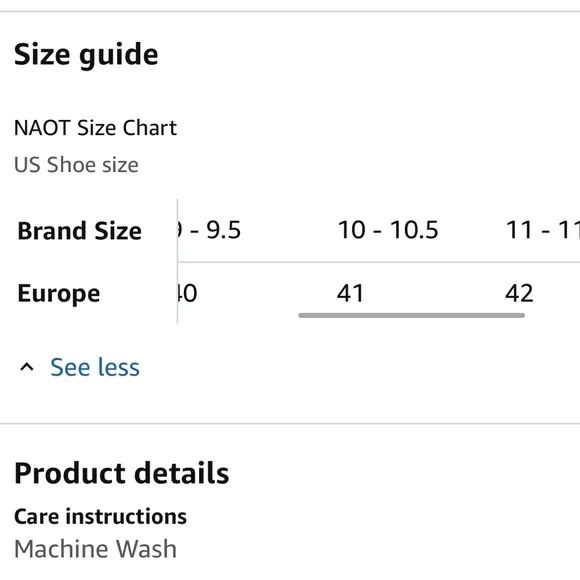Click the Brand Size row header
Image resolution: width=580 pixels, height=580 pixels.
[80, 231]
